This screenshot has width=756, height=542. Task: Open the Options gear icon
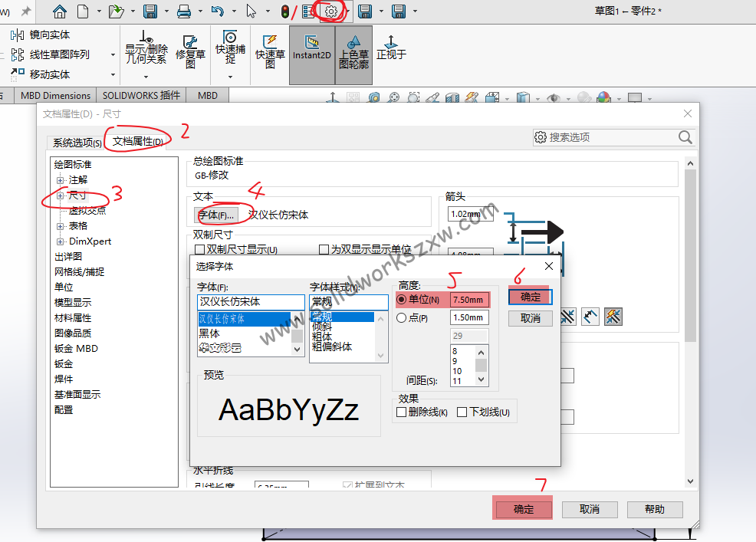[x=333, y=11]
